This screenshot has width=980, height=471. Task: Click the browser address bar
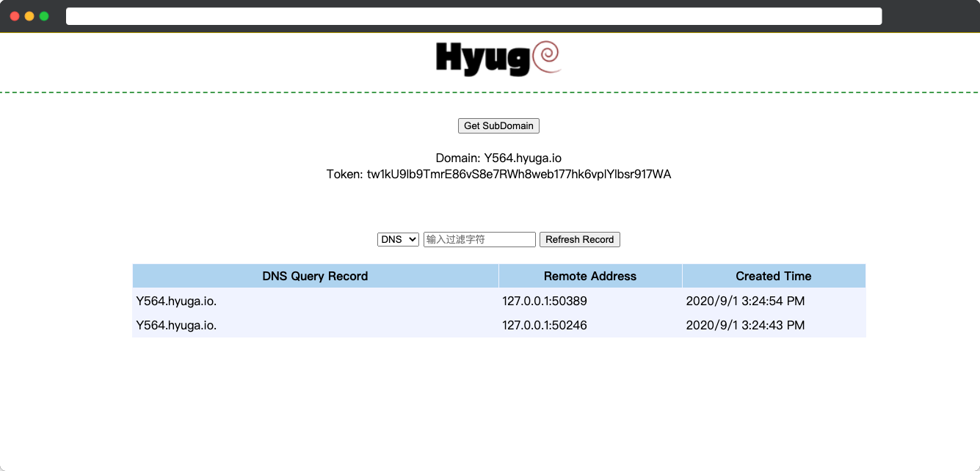473,16
